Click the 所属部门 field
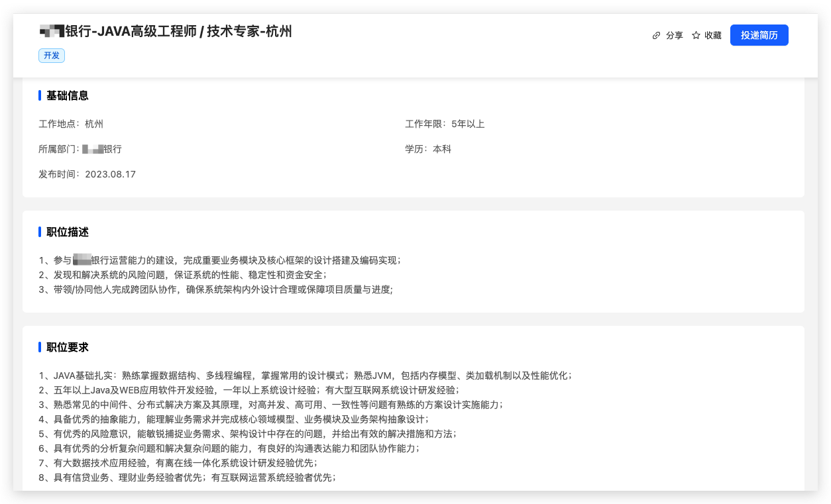The width and height of the screenshot is (831, 504). pos(80,149)
